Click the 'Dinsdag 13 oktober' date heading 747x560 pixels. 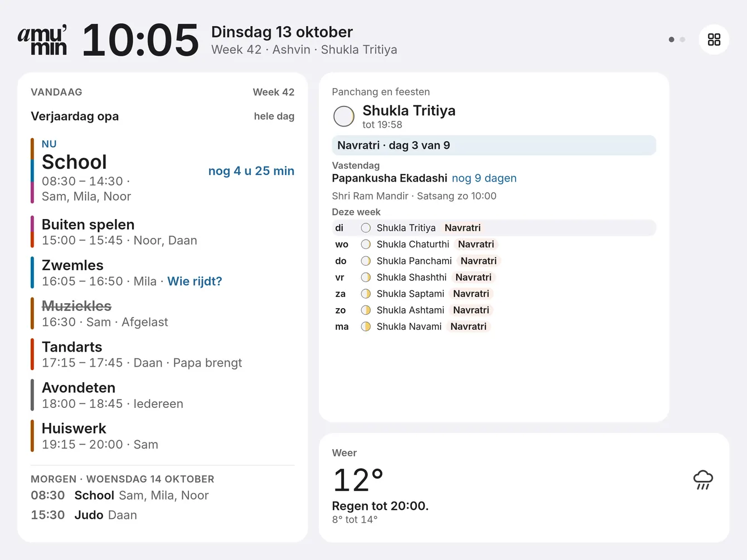click(x=282, y=32)
